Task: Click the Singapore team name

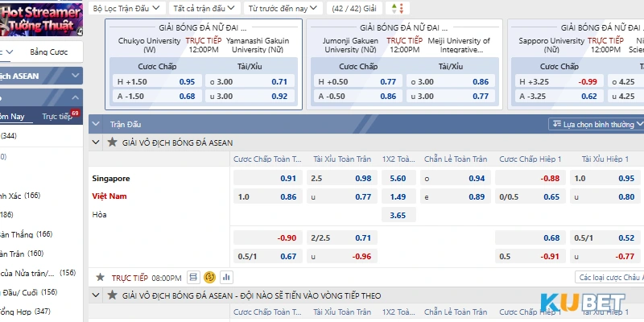Action: (x=111, y=178)
